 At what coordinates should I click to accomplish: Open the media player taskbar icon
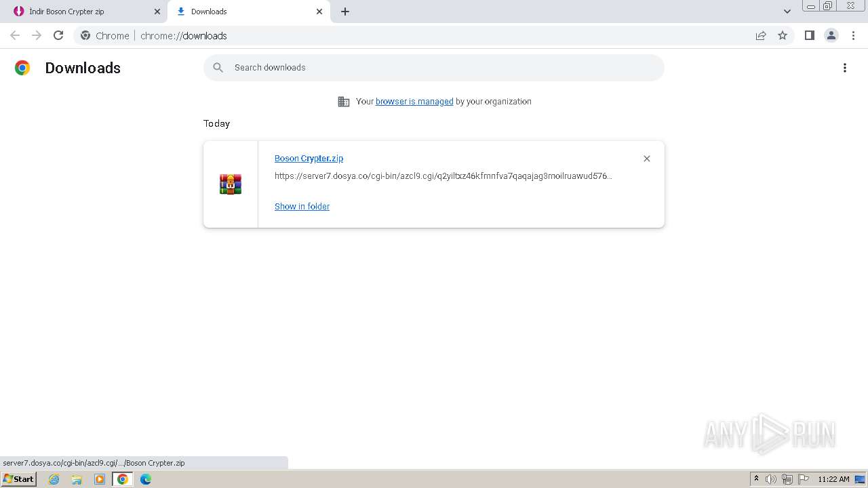(x=100, y=479)
